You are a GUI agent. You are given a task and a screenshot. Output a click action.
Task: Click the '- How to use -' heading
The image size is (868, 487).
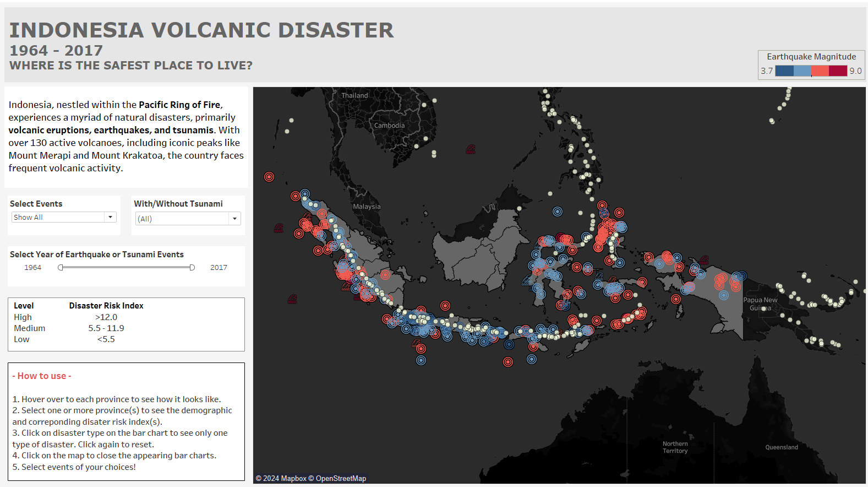point(42,376)
